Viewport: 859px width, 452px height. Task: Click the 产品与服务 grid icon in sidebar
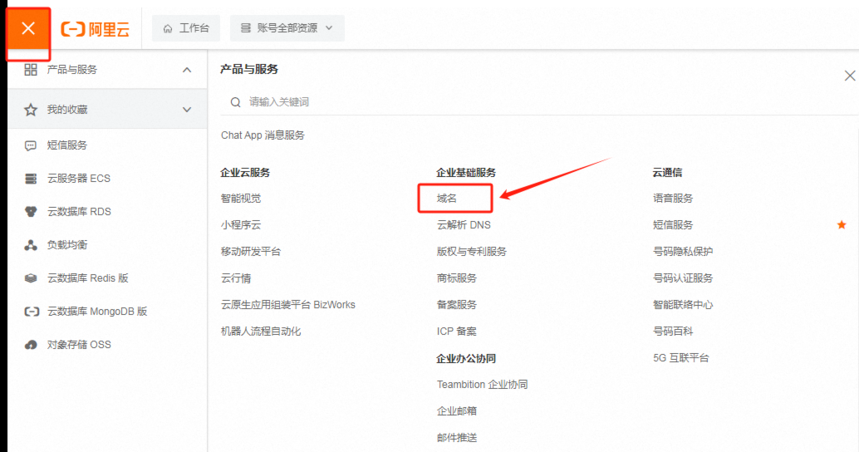click(x=31, y=70)
